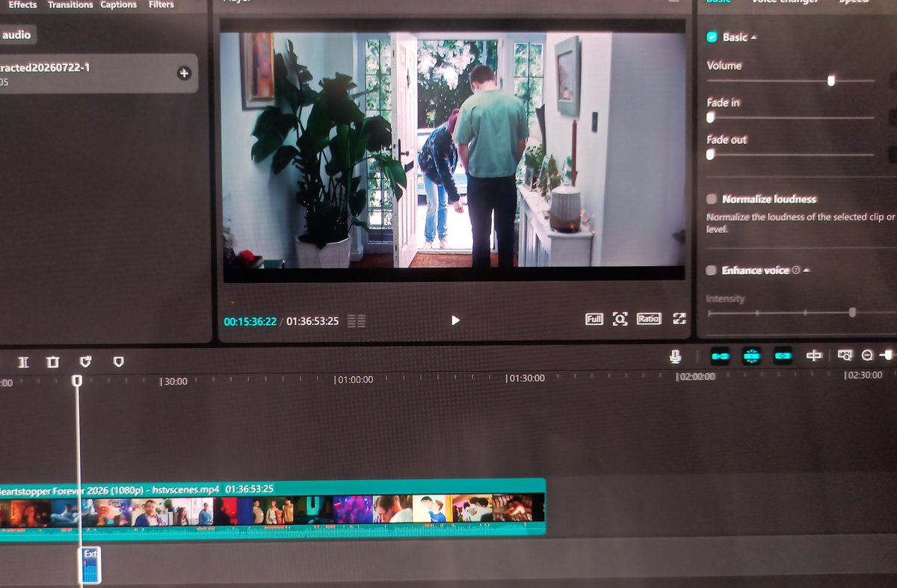The width and height of the screenshot is (897, 588).
Task: Toggle preview axis icon in timeline toolbar
Action: (x=814, y=356)
